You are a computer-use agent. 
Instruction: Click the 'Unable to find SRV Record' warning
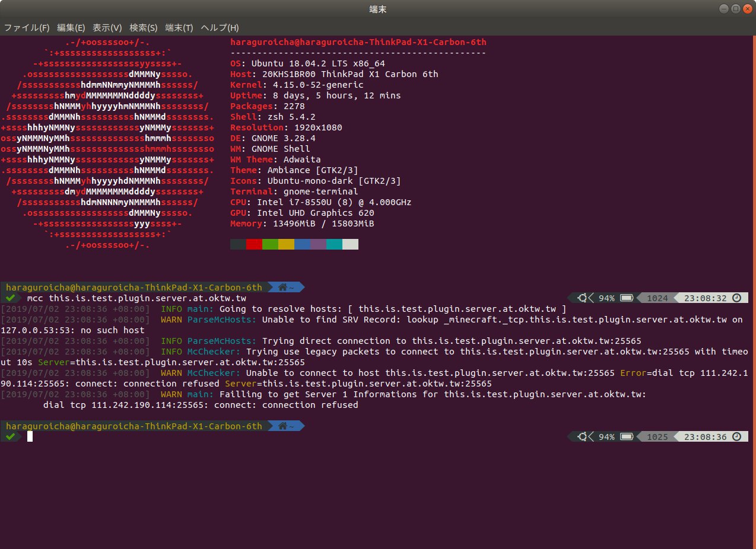point(372,325)
